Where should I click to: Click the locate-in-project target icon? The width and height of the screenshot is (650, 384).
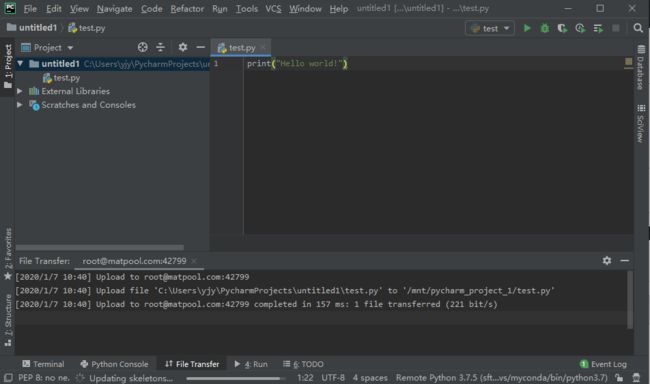(x=143, y=47)
